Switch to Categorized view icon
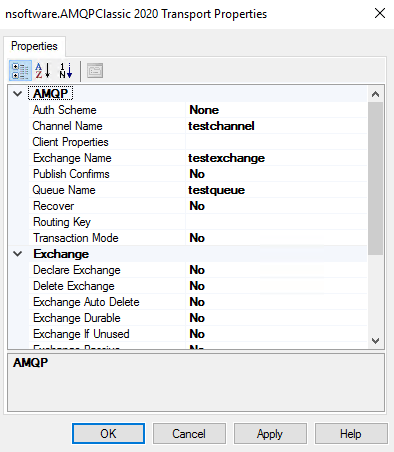Viewport: 394px width, 452px height. point(20,71)
